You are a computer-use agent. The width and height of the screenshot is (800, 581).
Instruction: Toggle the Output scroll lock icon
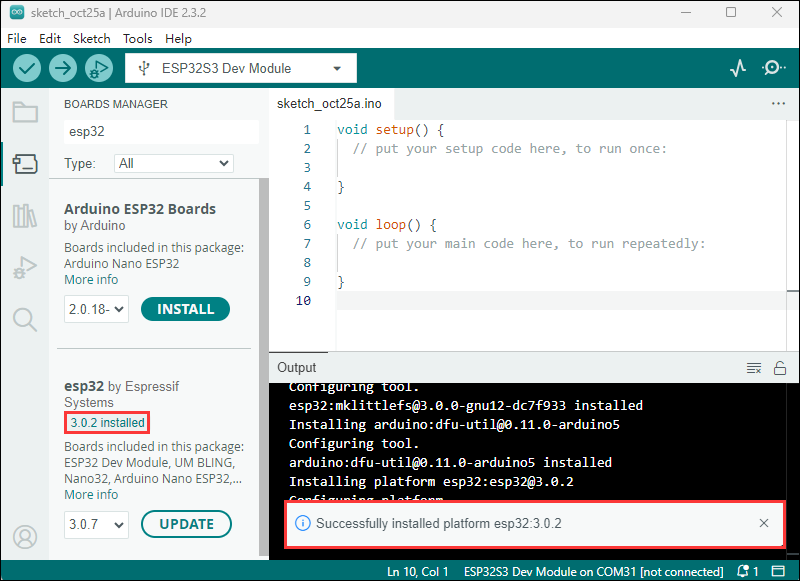(x=780, y=368)
